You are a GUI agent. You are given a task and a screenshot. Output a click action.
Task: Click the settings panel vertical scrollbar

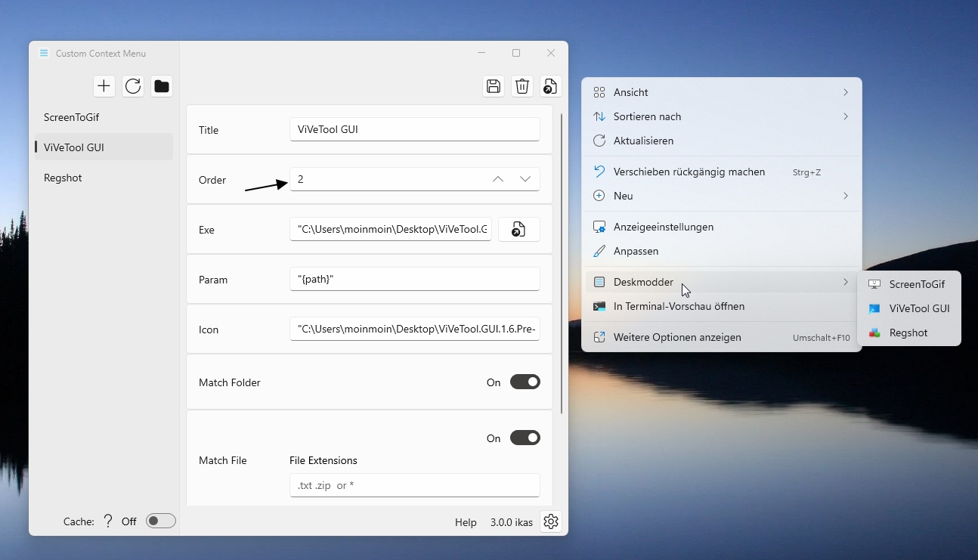[x=562, y=263]
